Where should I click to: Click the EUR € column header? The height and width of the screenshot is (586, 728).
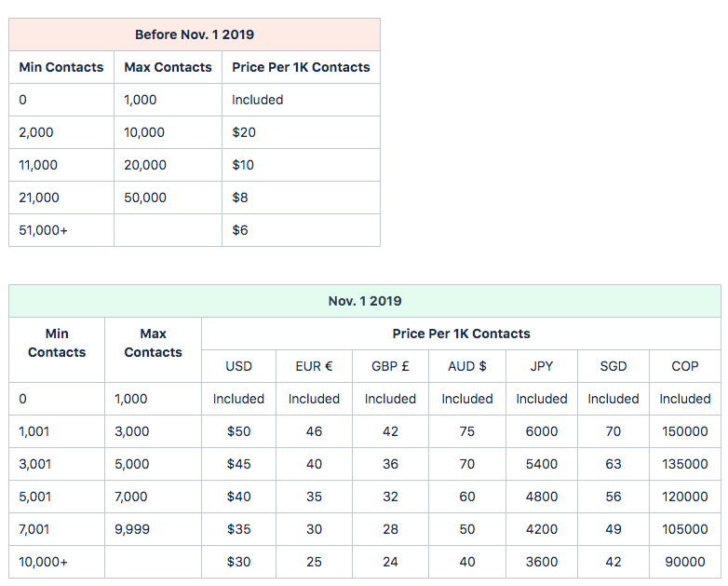click(314, 366)
